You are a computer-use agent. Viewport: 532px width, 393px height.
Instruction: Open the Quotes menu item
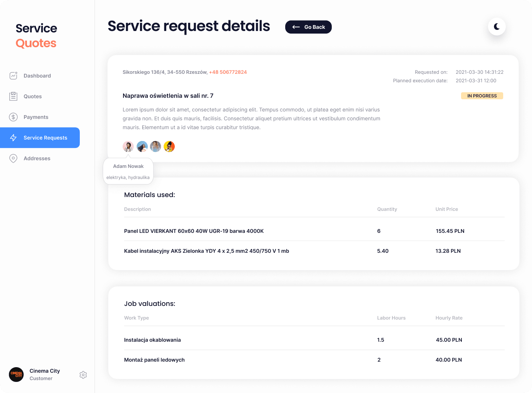pyautogui.click(x=33, y=96)
